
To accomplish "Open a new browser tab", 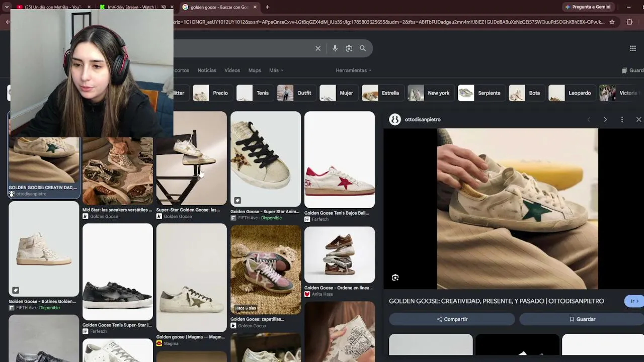I will [x=267, y=7].
